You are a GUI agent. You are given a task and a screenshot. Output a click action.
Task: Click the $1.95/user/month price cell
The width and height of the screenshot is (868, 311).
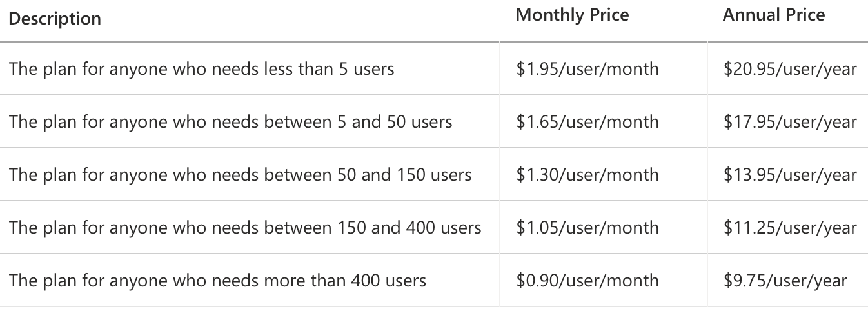587,68
